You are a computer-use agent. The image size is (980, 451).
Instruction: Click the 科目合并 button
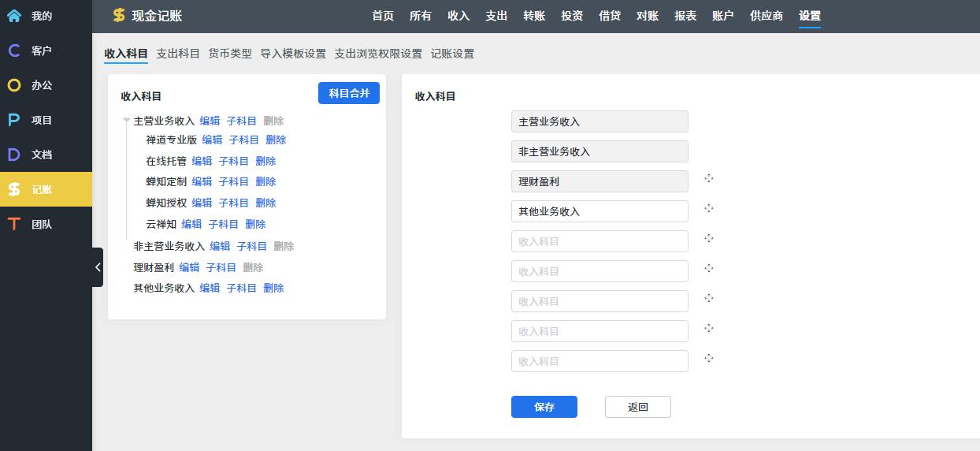pos(349,93)
